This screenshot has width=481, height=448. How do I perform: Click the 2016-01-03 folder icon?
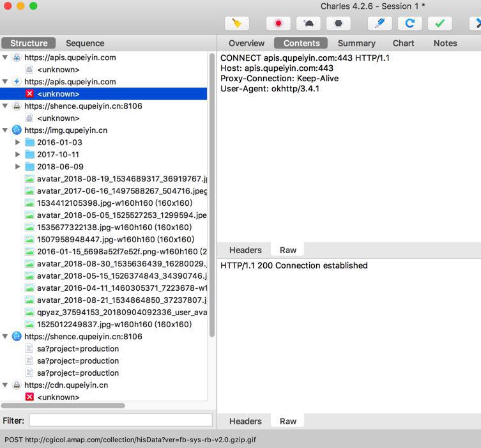coord(29,143)
